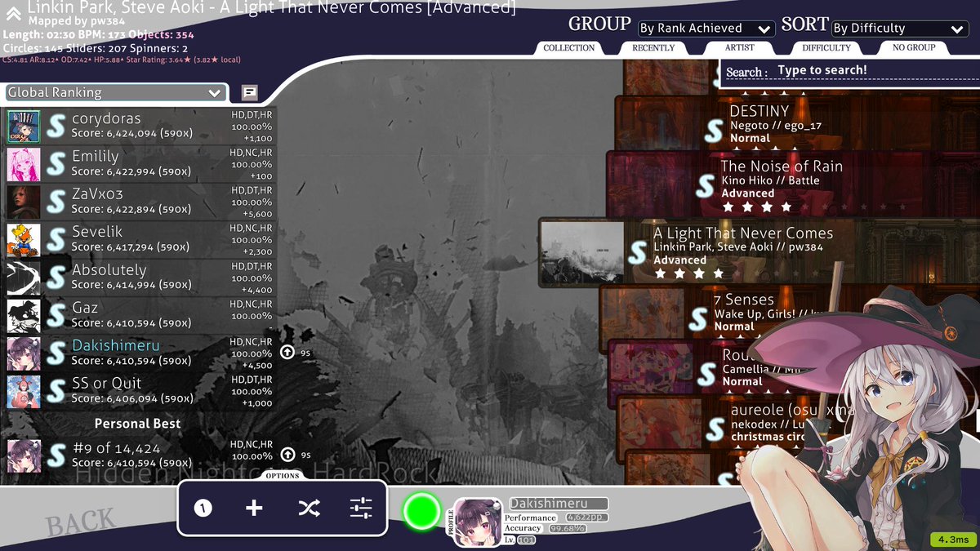
Task: Click S rank icon on Emilily score
Action: 56,164
